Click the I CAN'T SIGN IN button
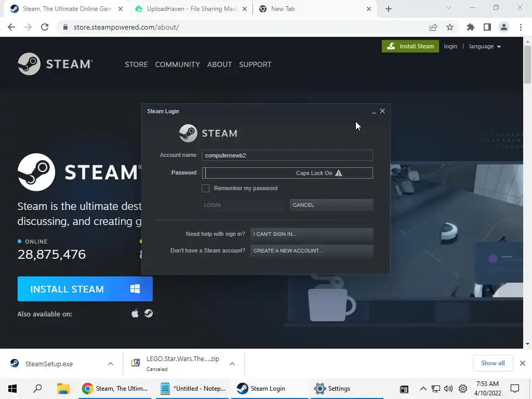 [x=312, y=234]
